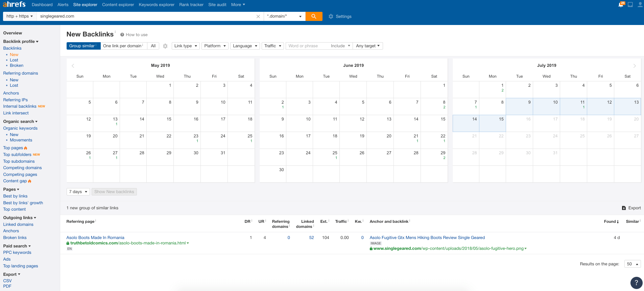Viewport: 644px width, 291px height.
Task: Open the filter gear settings icon
Action: tap(165, 46)
